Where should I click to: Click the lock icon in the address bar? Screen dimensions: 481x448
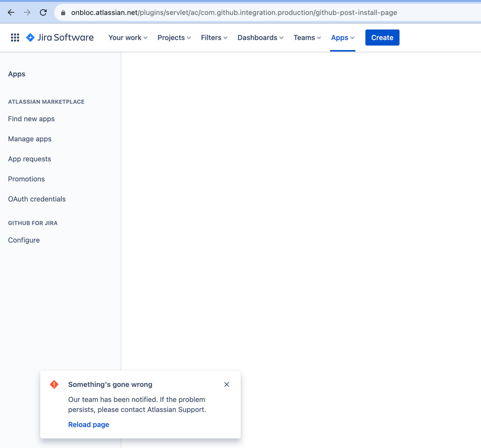click(x=63, y=13)
